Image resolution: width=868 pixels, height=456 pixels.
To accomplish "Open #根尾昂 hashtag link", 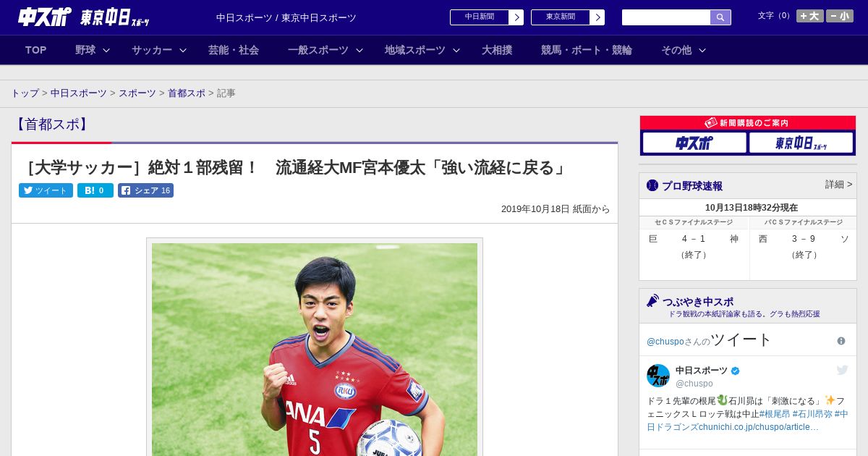I will (774, 414).
